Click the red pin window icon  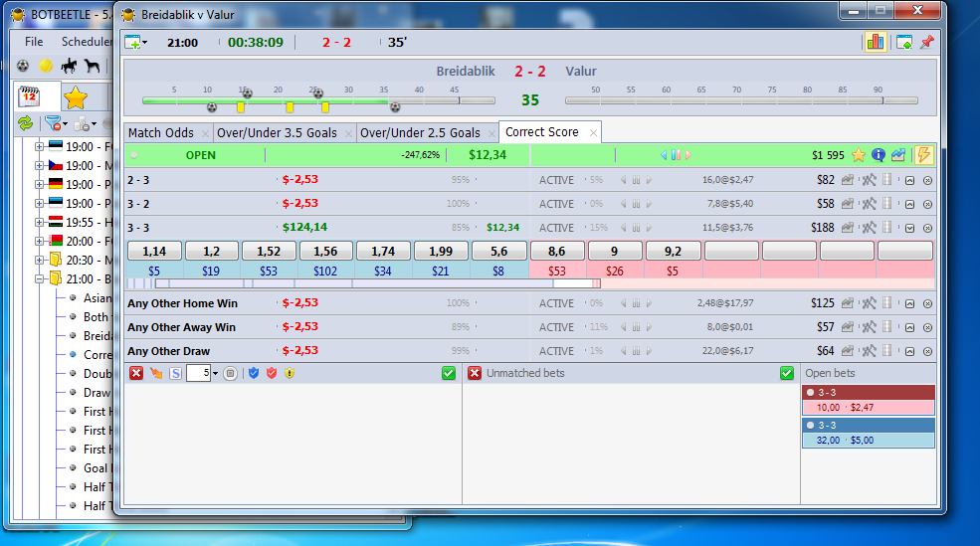coord(927,43)
